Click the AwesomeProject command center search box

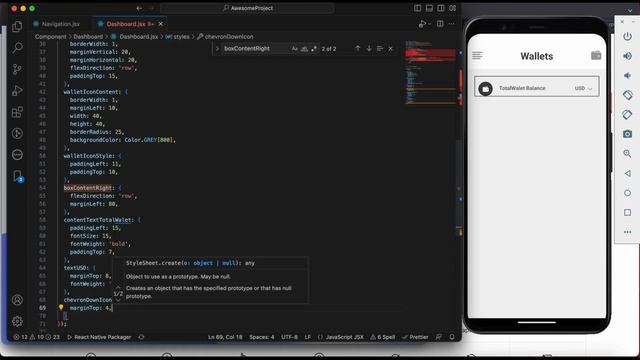[247, 8]
